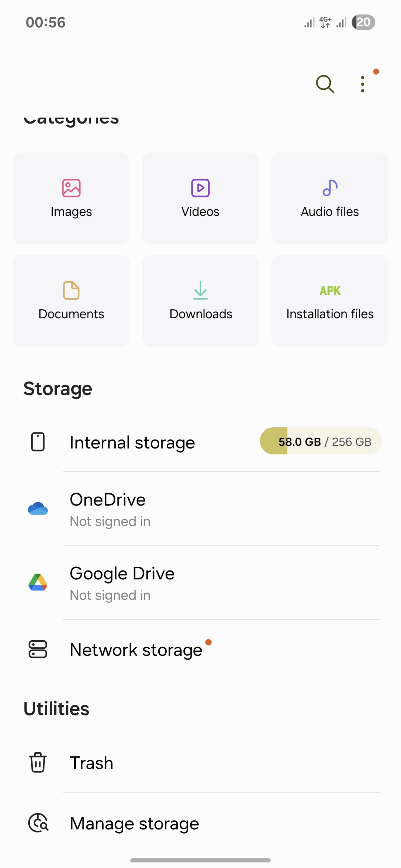401x868 pixels.
Task: Open the three-dot more options menu
Action: (363, 84)
